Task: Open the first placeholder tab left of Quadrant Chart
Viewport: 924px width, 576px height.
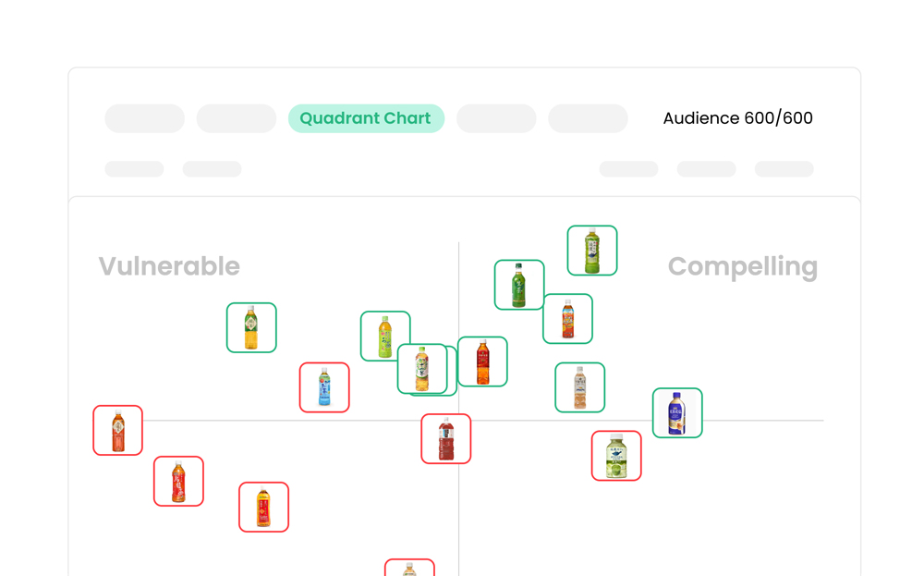Action: 144,118
